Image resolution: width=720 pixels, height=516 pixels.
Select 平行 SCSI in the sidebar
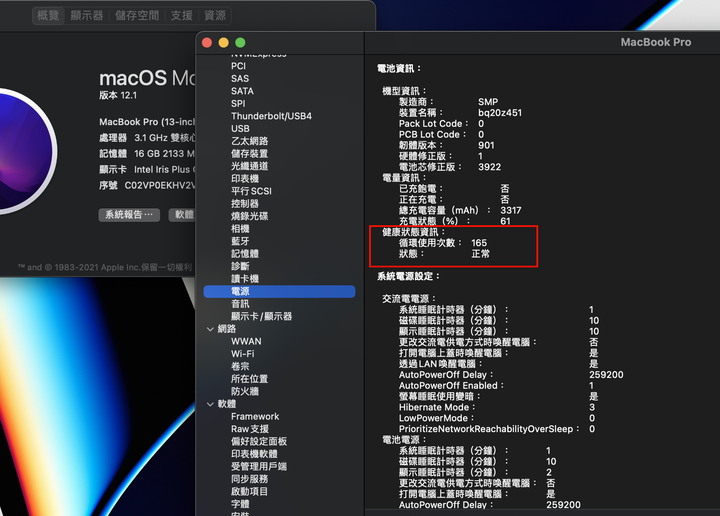(x=251, y=191)
